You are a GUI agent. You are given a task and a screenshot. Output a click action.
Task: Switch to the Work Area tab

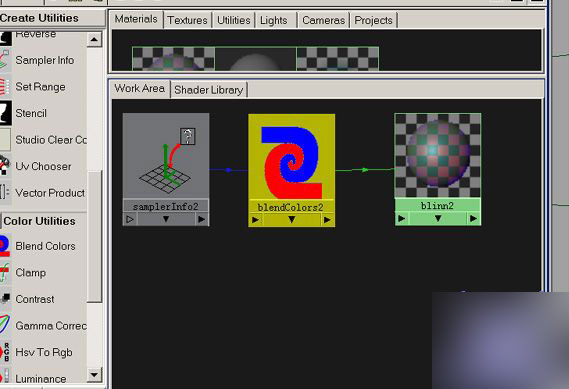140,89
